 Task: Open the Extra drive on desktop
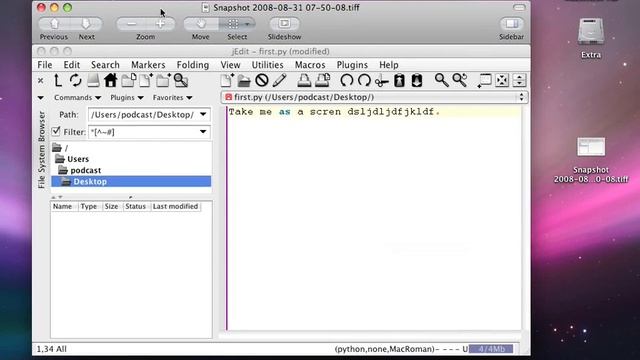tap(591, 39)
